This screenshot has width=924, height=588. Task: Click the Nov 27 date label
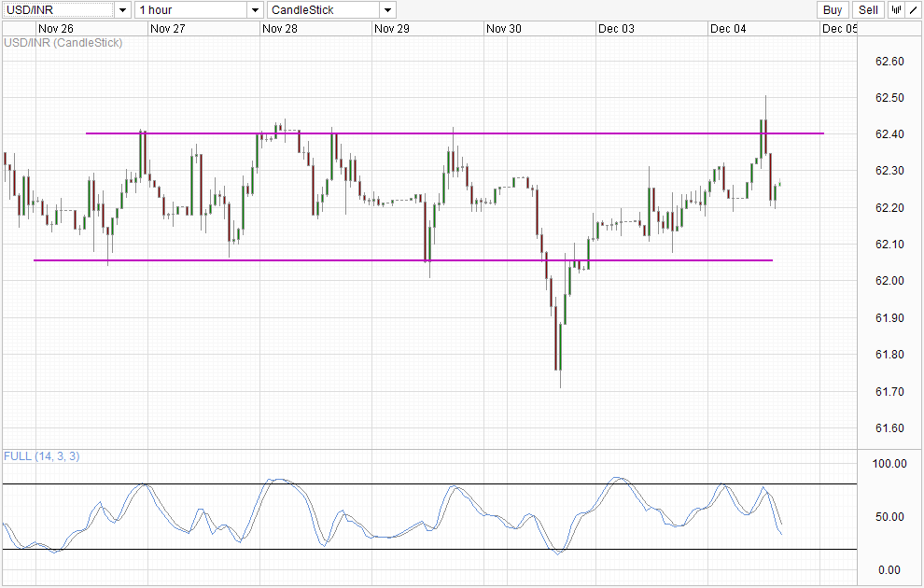pyautogui.click(x=167, y=28)
